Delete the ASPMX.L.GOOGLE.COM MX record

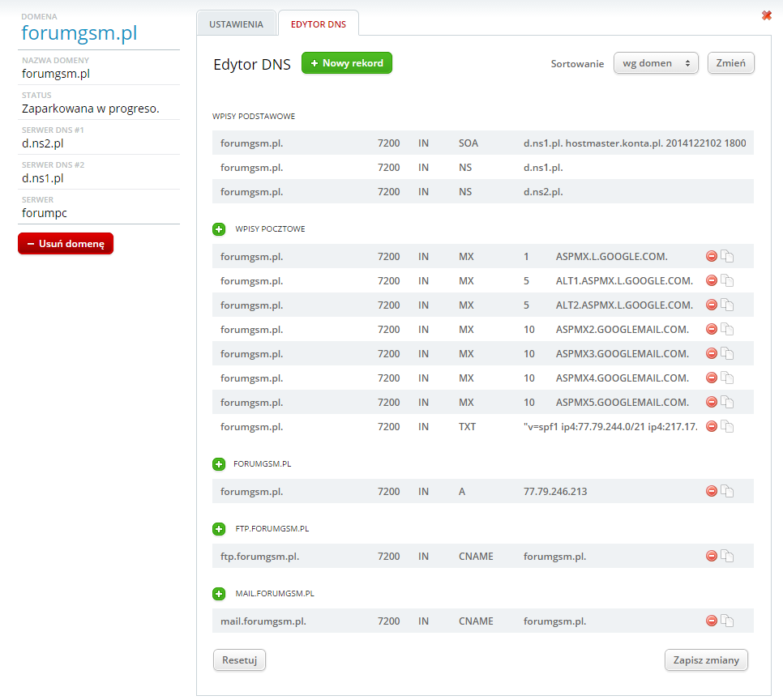tap(712, 256)
